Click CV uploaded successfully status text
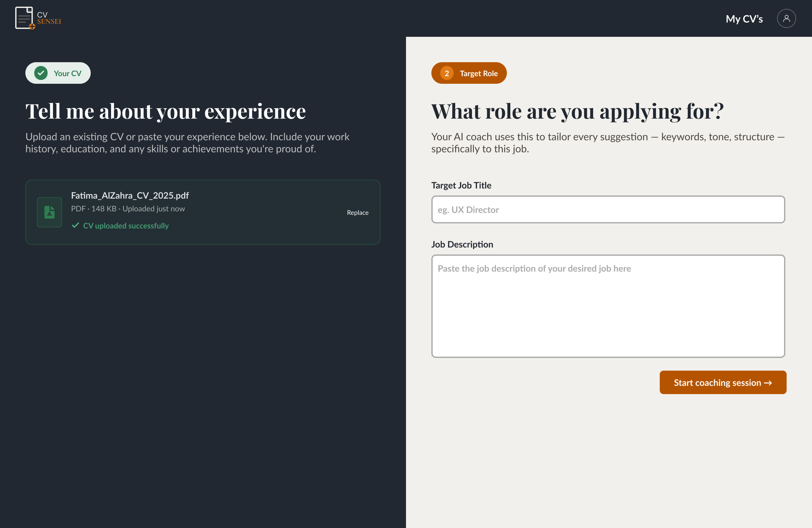 pos(126,226)
